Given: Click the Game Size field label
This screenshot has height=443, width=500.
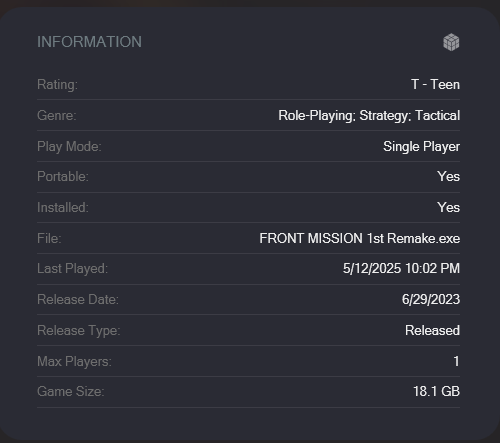Looking at the screenshot, I should tap(71, 391).
